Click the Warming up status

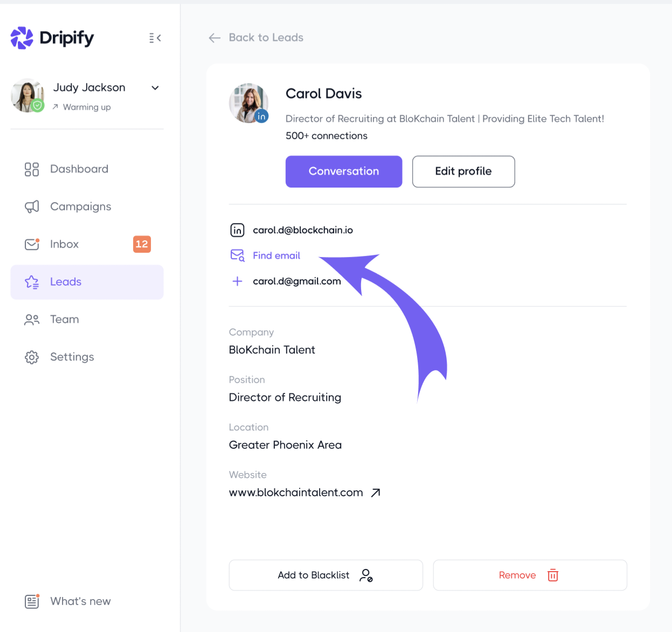pos(81,107)
